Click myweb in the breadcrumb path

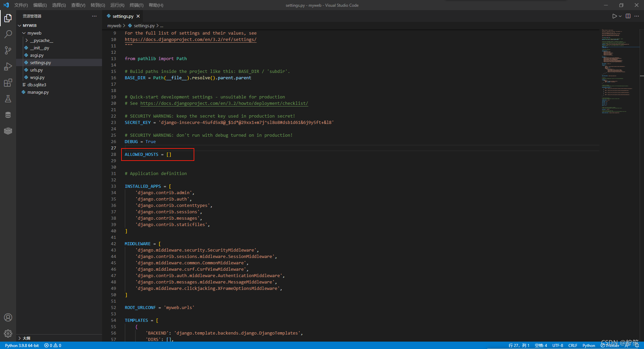(x=114, y=26)
